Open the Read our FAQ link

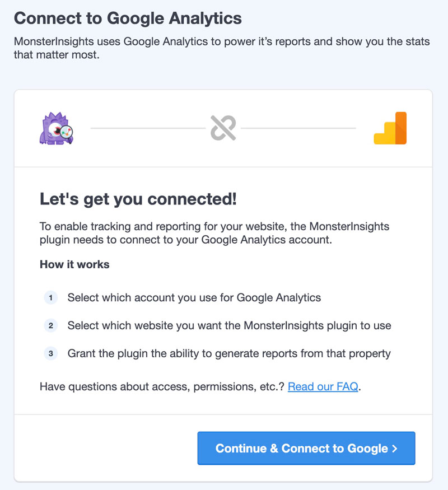pos(323,386)
